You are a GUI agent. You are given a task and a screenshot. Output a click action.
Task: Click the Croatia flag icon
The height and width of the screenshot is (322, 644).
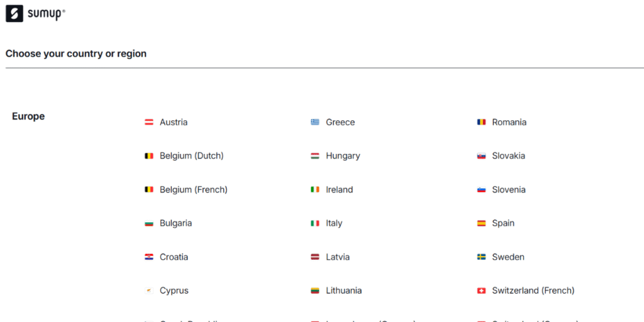point(148,257)
